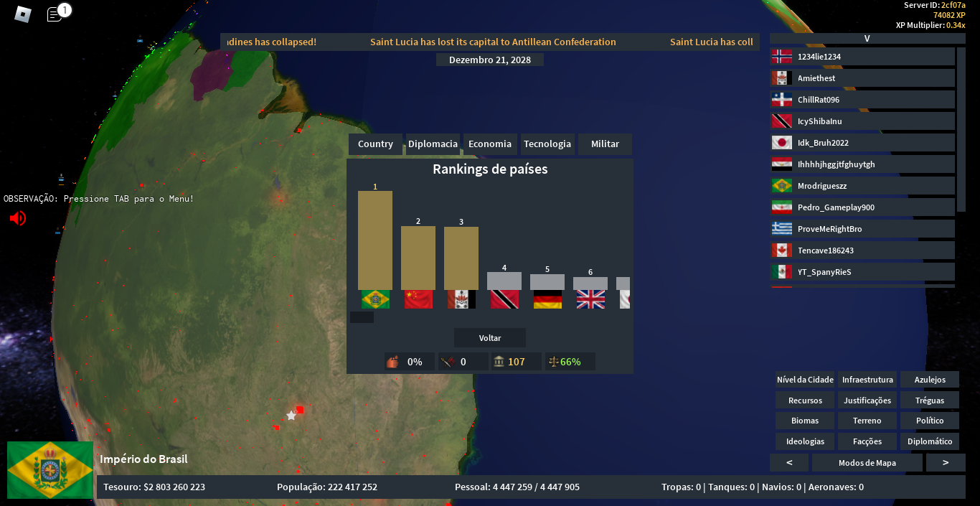Viewport: 980px width, 506px height.
Task: Open the Militar tab
Action: coord(605,144)
